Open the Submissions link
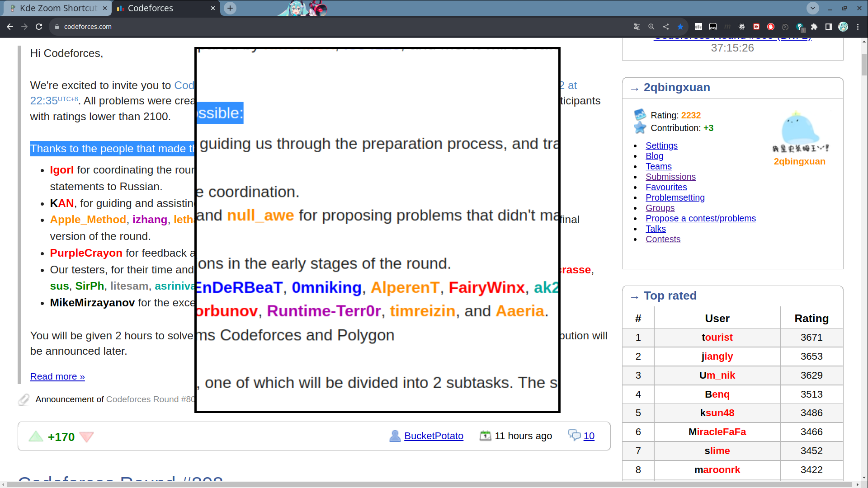This screenshot has height=488, width=868. tap(670, 177)
